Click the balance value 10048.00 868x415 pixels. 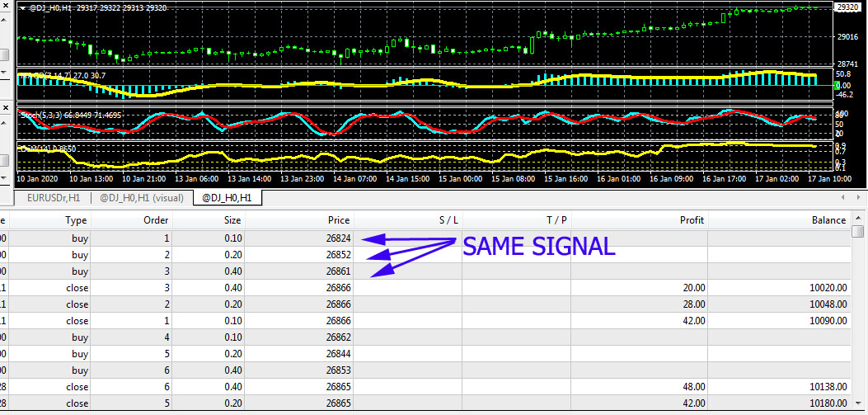[828, 304]
